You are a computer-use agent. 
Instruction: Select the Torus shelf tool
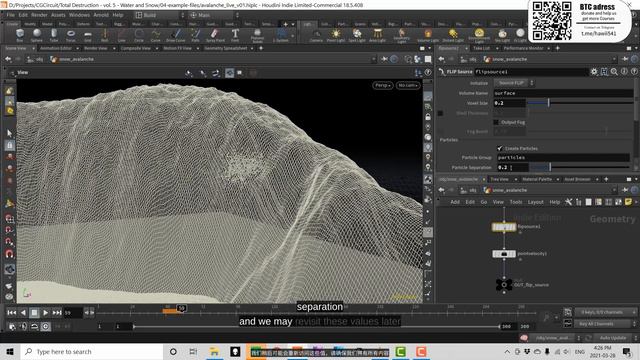(x=71, y=35)
